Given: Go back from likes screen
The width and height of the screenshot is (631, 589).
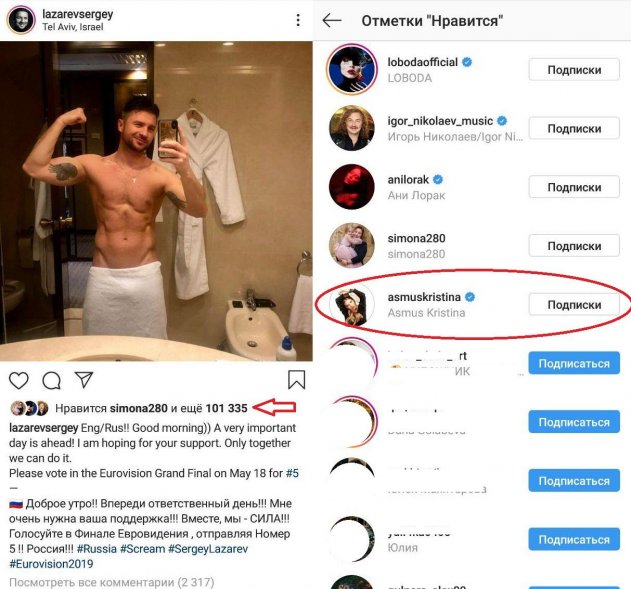Looking at the screenshot, I should click(332, 21).
